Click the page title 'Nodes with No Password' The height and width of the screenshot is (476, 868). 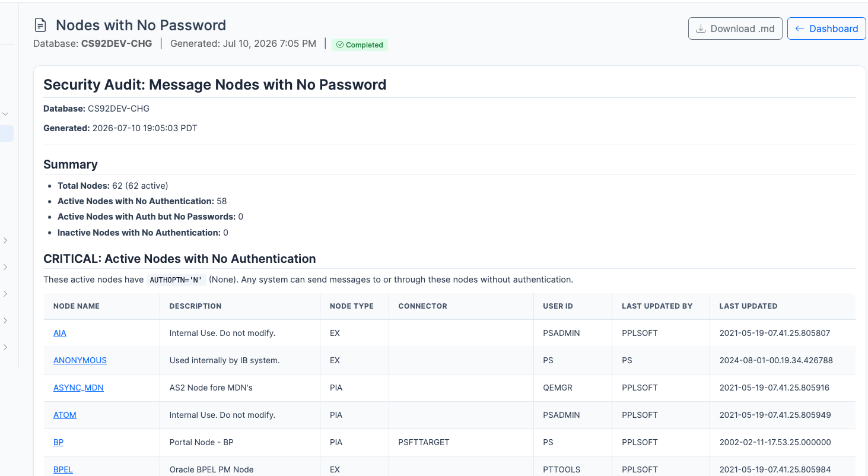[141, 25]
